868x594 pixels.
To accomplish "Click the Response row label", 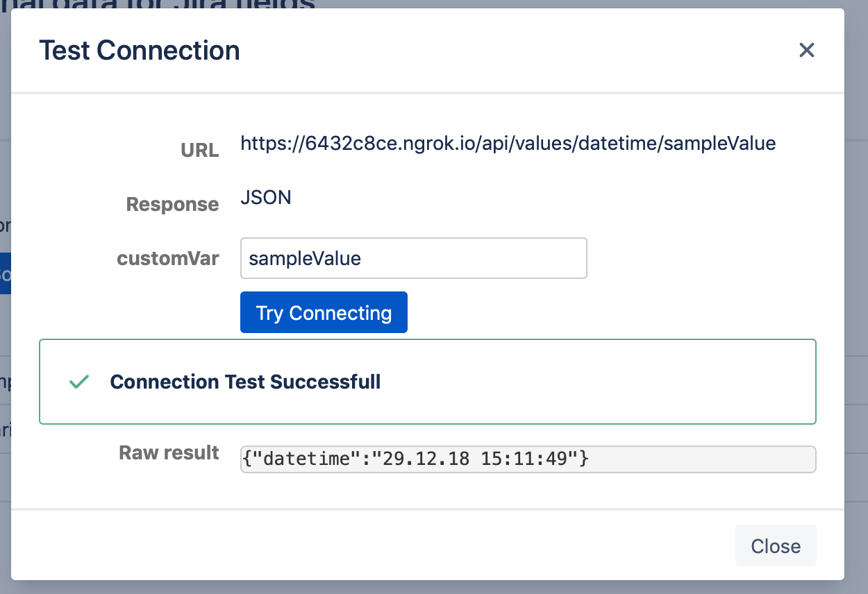I will [172, 204].
